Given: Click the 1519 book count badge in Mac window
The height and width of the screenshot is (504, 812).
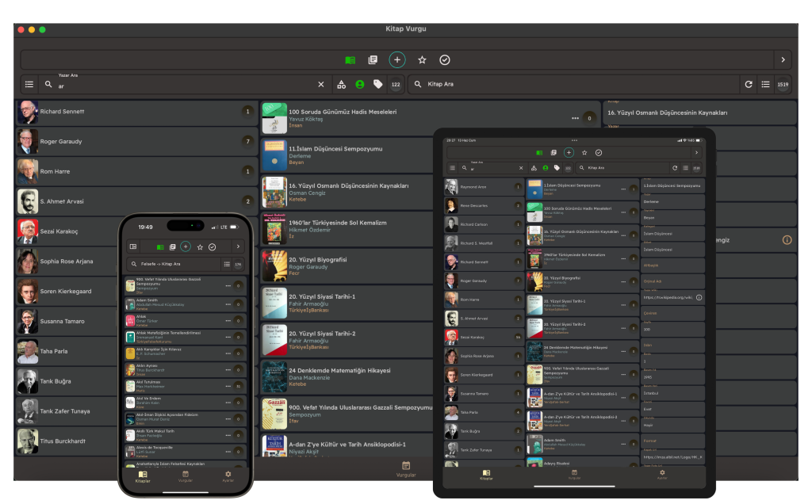Looking at the screenshot, I should [x=783, y=84].
